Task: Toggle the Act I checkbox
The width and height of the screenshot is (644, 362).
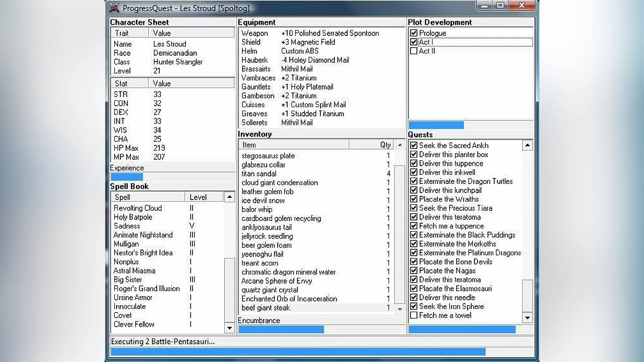Action: (x=413, y=42)
